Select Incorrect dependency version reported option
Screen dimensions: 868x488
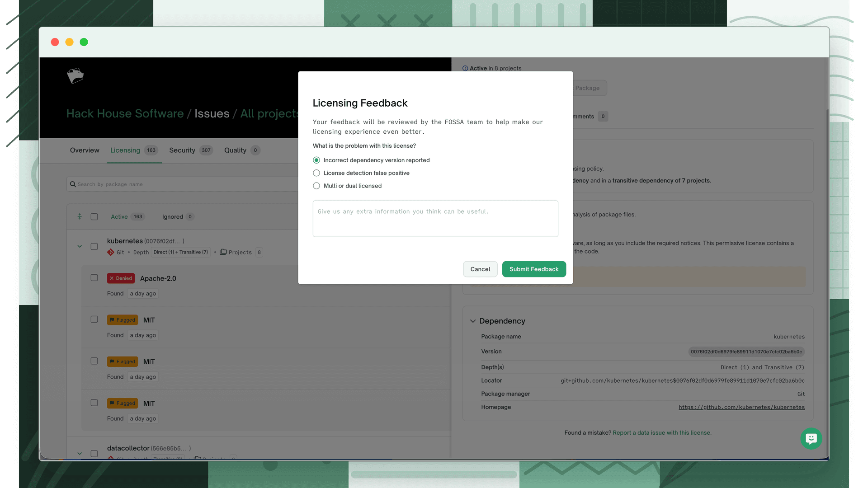[x=316, y=160]
